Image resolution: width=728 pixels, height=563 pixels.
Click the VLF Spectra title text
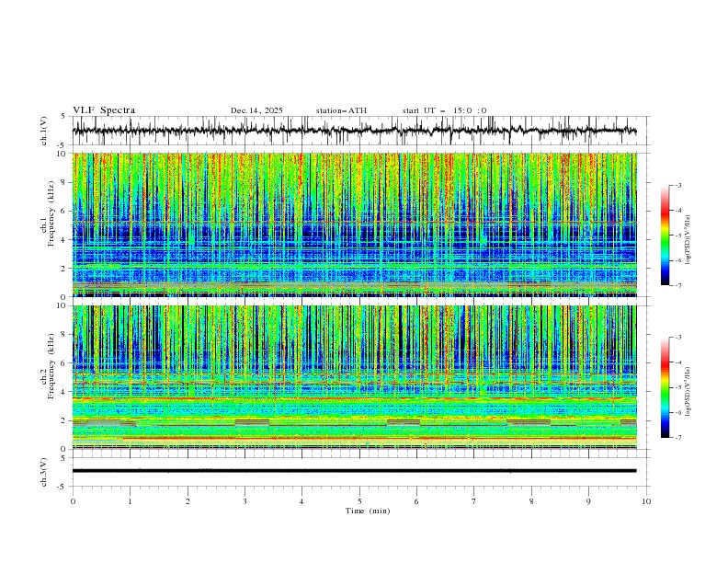pyautogui.click(x=104, y=110)
